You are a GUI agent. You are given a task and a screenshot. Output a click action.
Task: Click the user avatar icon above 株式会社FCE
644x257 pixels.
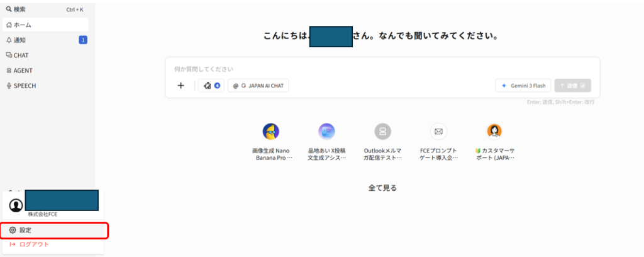pyautogui.click(x=16, y=205)
